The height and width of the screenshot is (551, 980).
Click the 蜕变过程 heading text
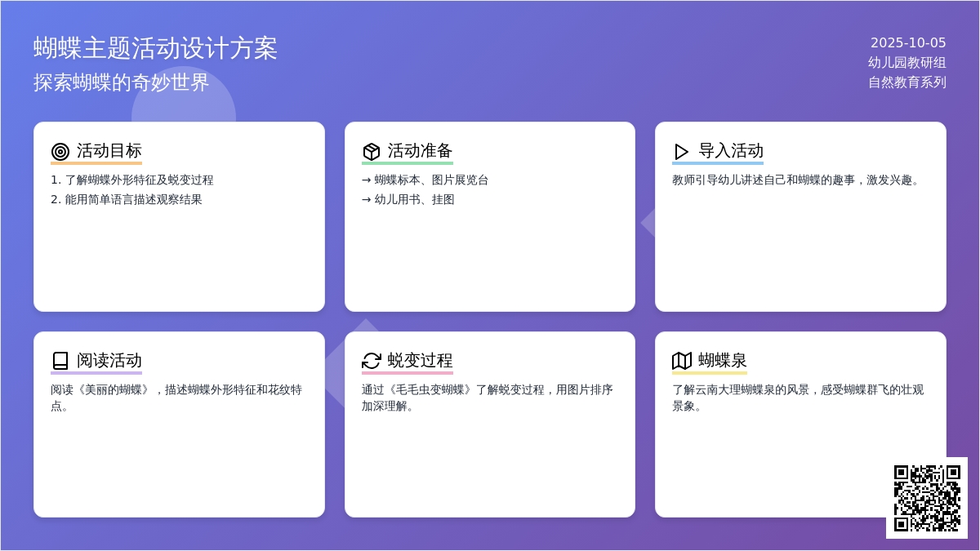420,361
